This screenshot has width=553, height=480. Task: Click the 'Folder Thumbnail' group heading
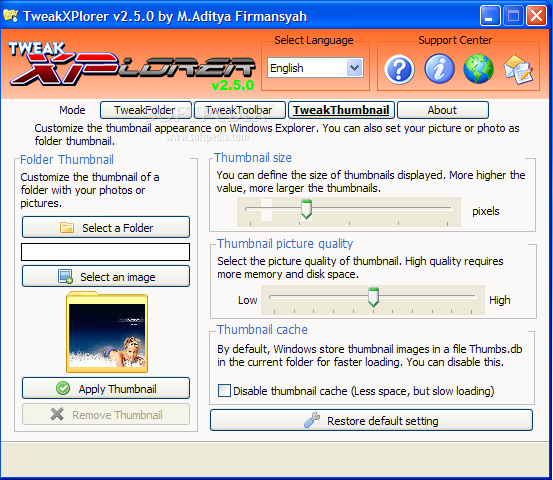pos(67,159)
